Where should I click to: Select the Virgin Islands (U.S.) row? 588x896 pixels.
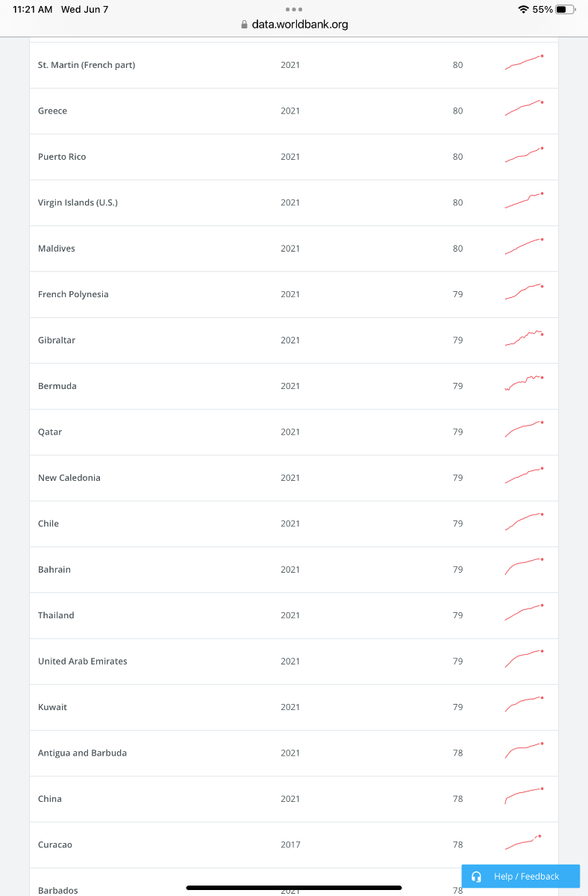294,203
